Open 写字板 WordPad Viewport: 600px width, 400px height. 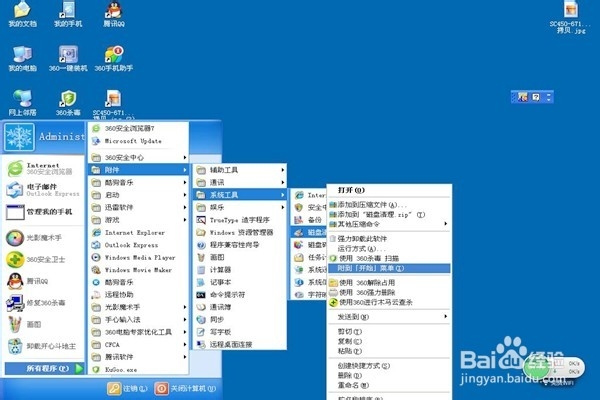click(240, 332)
